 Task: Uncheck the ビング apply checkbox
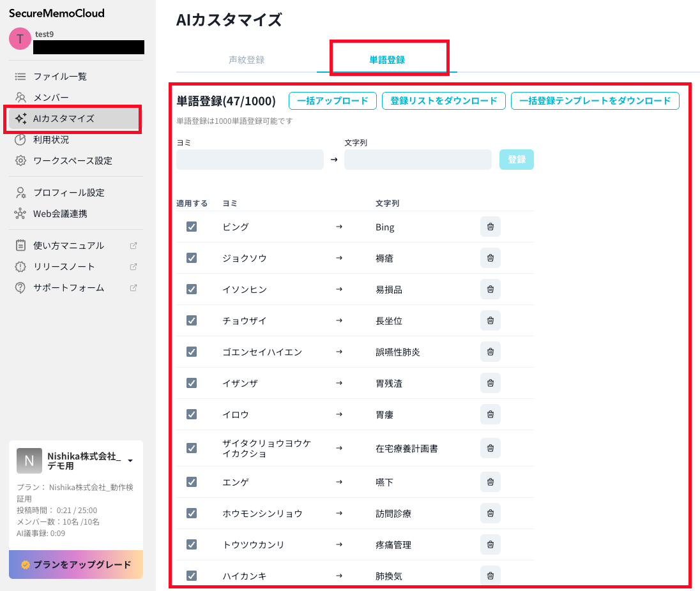tap(192, 227)
